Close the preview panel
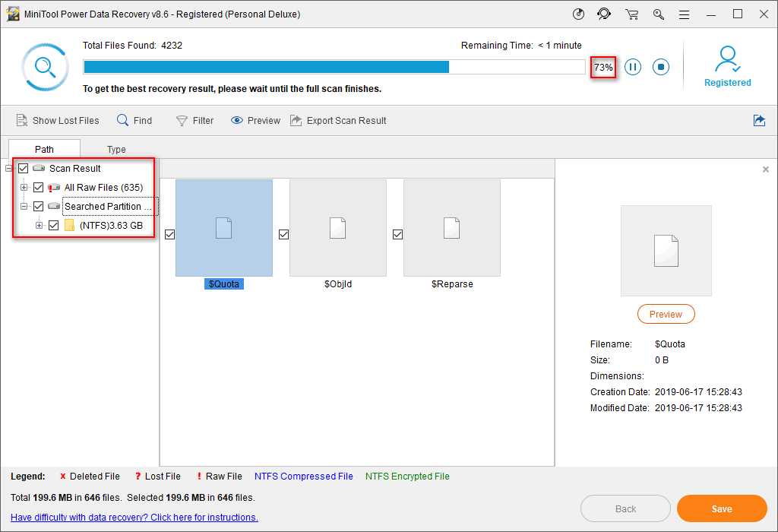Viewport: 778px width, 532px height. tap(766, 169)
